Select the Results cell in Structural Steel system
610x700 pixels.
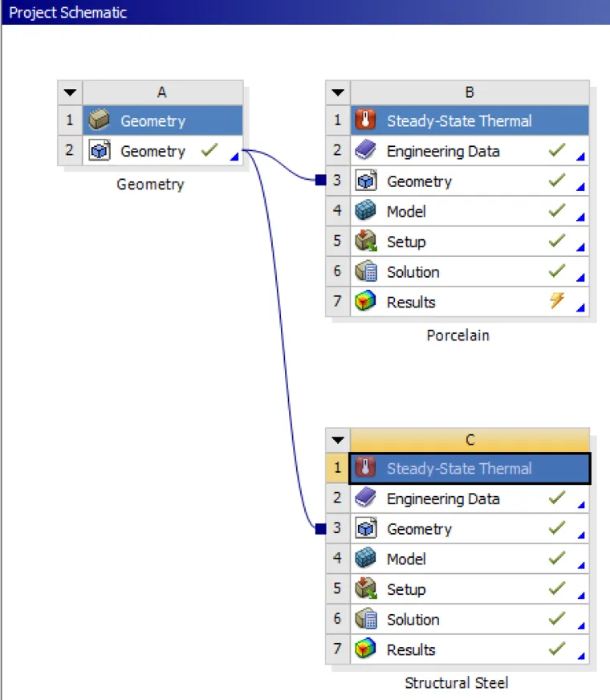470,649
